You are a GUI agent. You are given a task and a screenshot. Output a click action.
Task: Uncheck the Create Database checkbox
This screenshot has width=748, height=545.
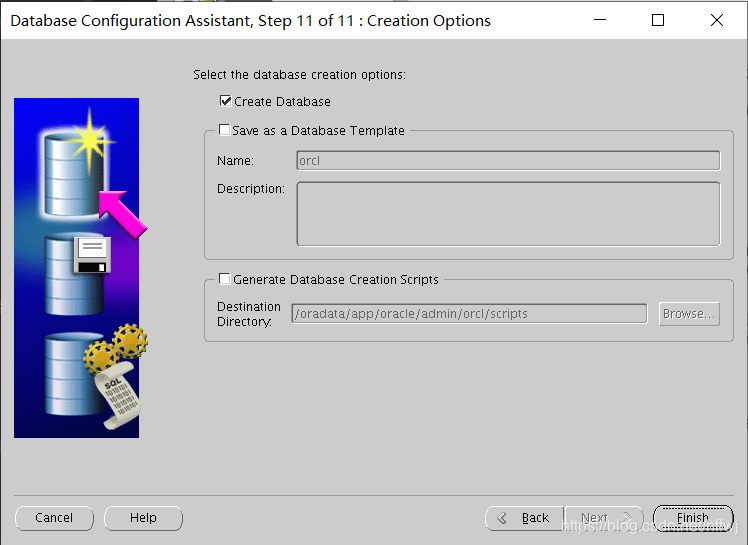(226, 101)
